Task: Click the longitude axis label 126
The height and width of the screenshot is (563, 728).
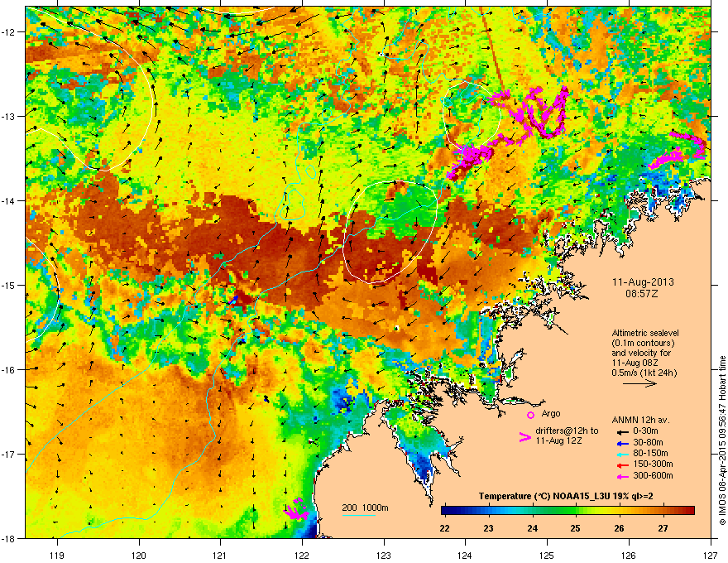Action: coord(629,556)
